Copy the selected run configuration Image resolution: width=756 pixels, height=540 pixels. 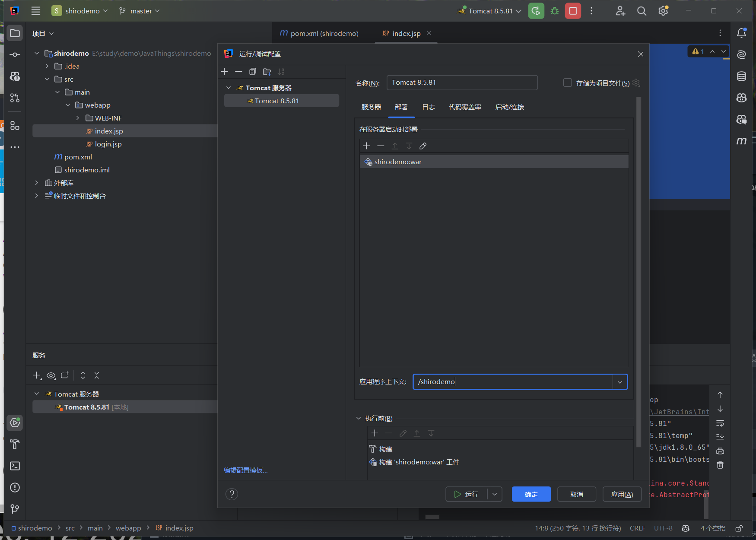pyautogui.click(x=253, y=71)
